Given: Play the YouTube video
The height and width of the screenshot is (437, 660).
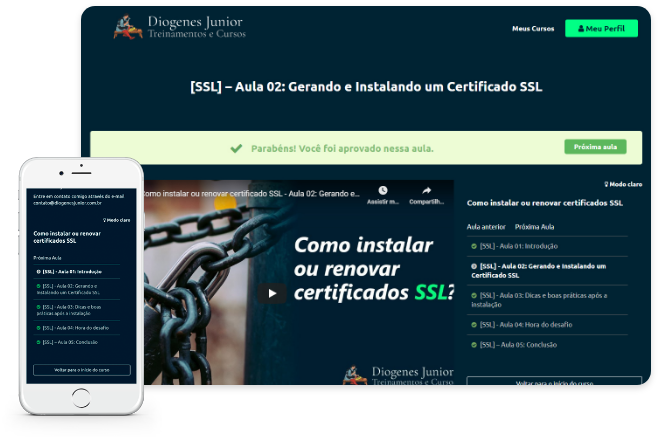Looking at the screenshot, I should [271, 293].
